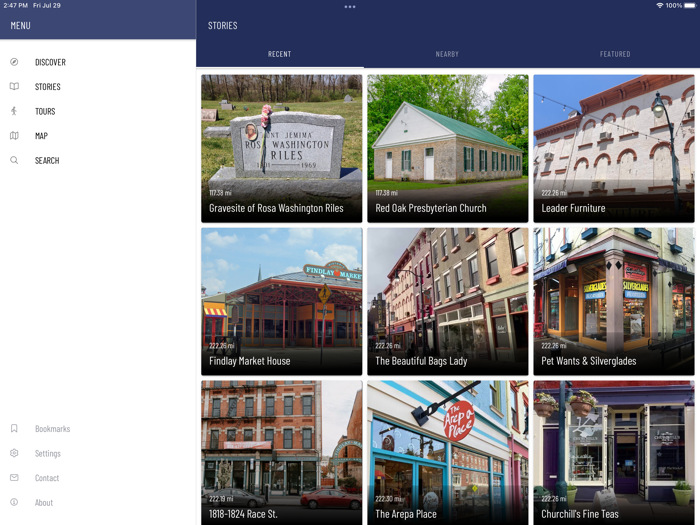Viewport: 700px width, 525px height.
Task: Open The Arepa Place story card
Action: click(448, 453)
